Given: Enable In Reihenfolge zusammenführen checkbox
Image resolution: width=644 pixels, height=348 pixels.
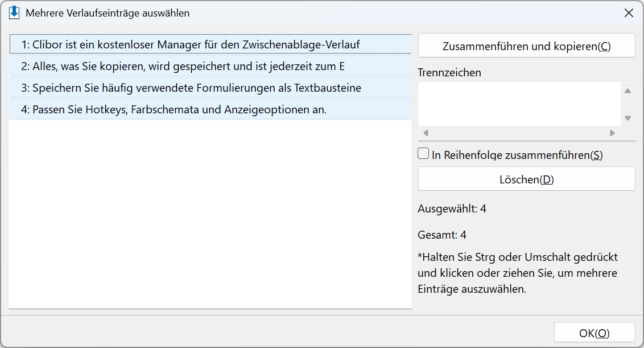Looking at the screenshot, I should click(x=423, y=153).
